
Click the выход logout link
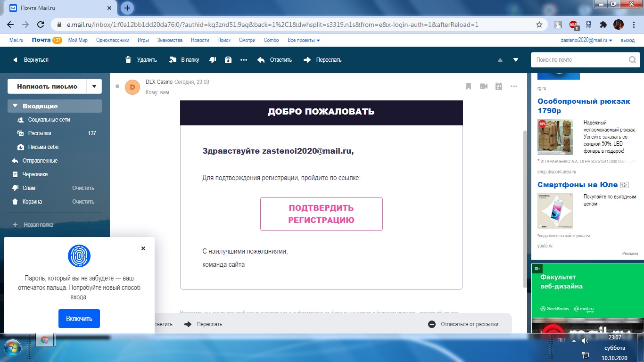(627, 40)
